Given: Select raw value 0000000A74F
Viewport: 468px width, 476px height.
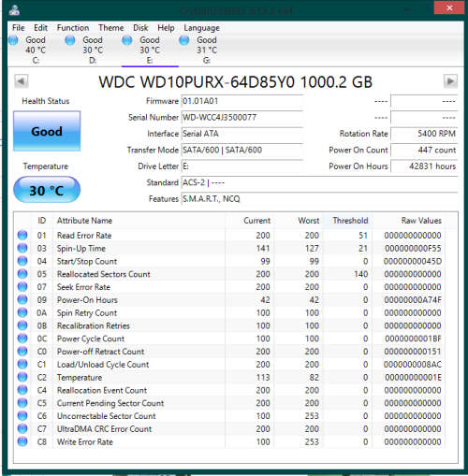Looking at the screenshot, I should click(413, 300).
